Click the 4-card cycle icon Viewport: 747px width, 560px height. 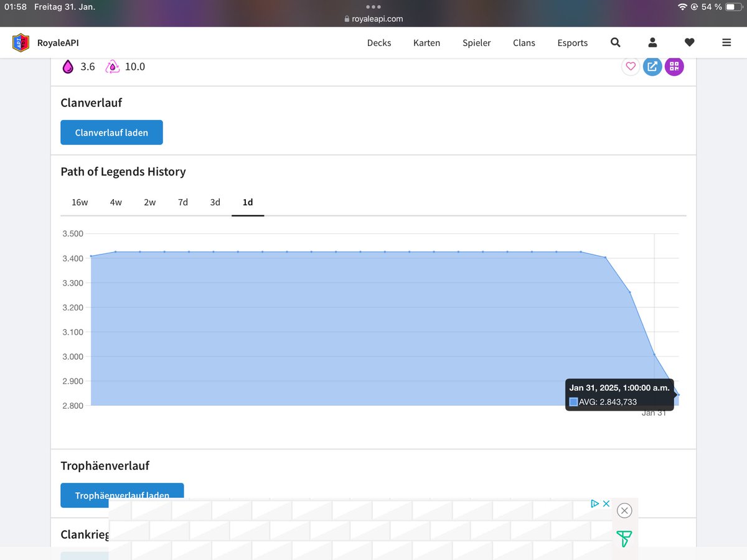(112, 67)
